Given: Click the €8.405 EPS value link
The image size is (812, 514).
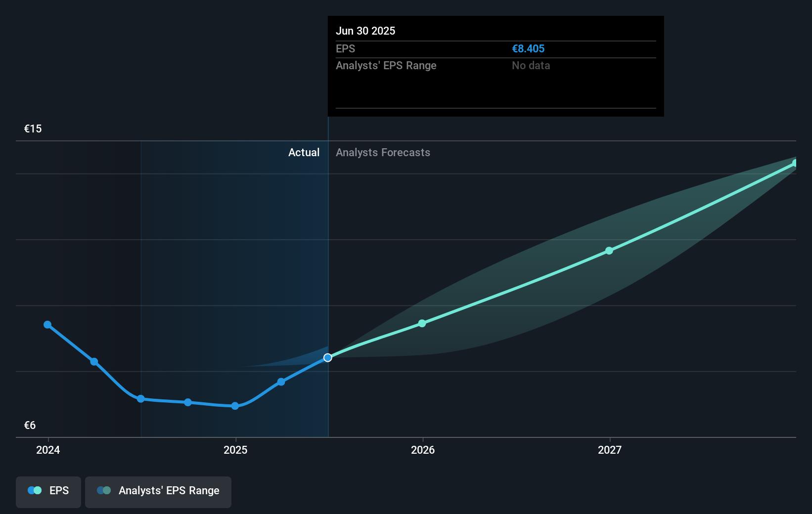Looking at the screenshot, I should 528,49.
